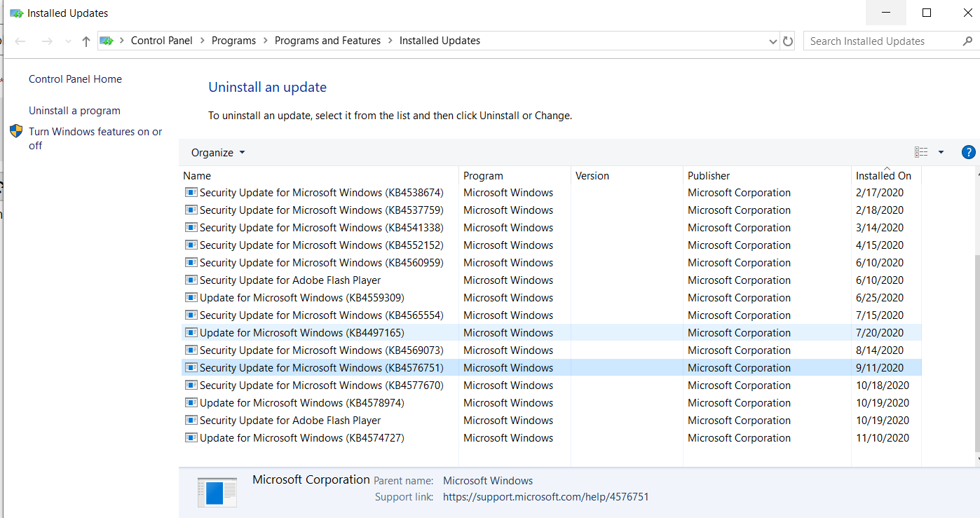This screenshot has height=518, width=980.
Task: Select update KB4538674 row
Action: point(551,193)
